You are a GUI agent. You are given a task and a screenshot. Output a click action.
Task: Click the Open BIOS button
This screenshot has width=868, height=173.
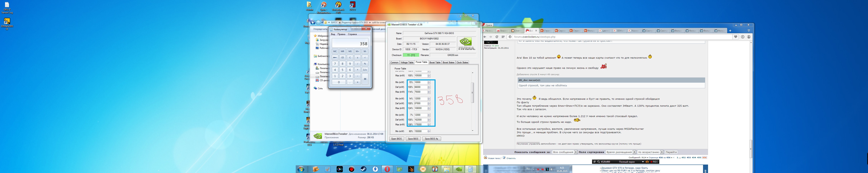coord(397,139)
